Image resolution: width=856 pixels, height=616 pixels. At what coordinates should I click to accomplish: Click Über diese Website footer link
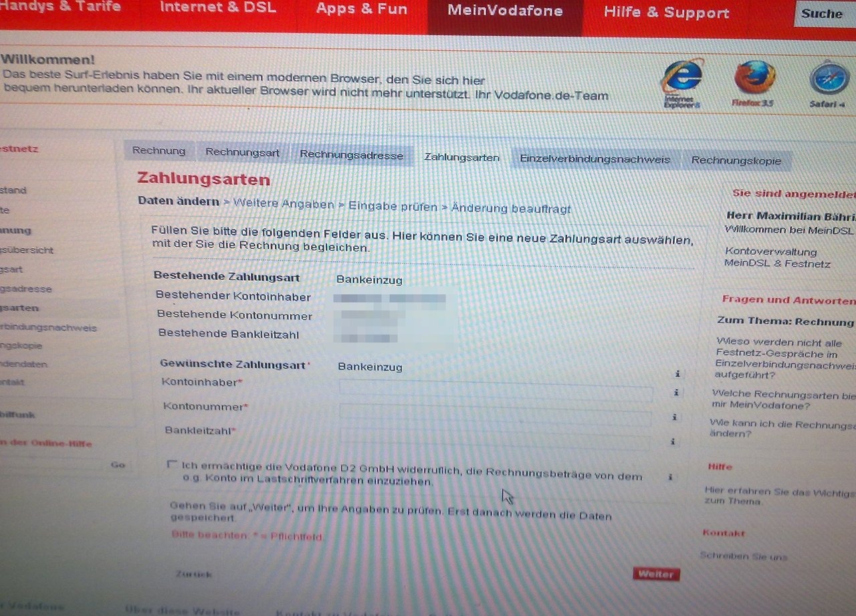tap(182, 611)
